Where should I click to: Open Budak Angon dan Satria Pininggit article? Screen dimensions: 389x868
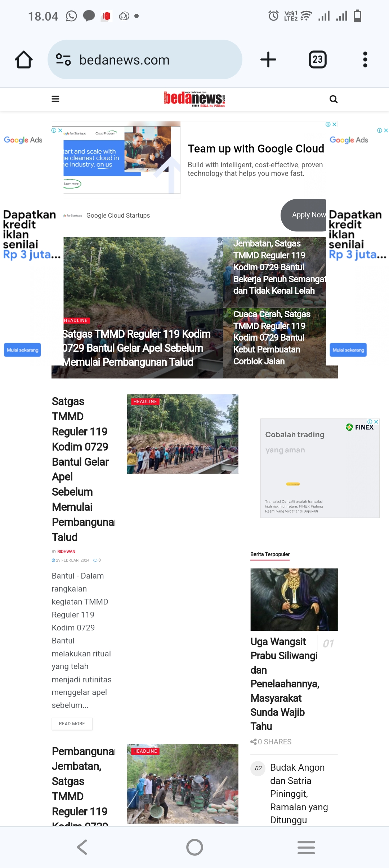pos(299,794)
